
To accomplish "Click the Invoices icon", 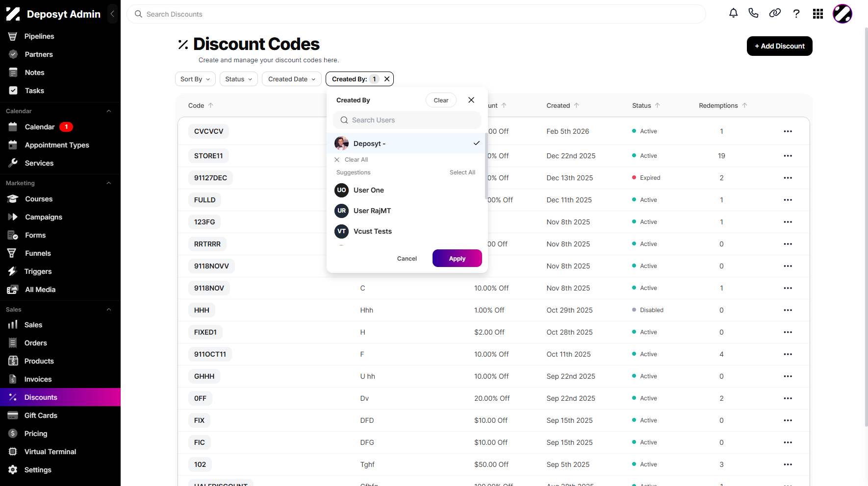I will pyautogui.click(x=13, y=379).
